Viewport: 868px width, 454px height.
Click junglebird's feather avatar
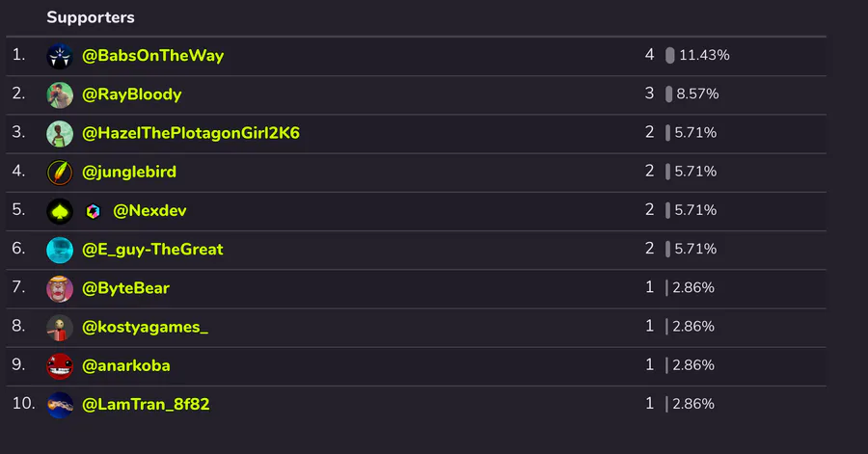click(x=60, y=173)
